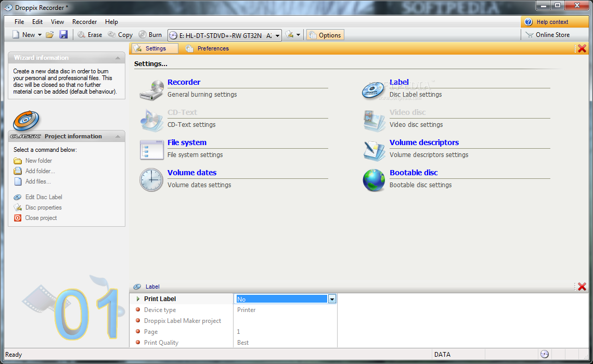The height and width of the screenshot is (364, 593).
Task: Click the Print Label value field
Action: coord(281,299)
